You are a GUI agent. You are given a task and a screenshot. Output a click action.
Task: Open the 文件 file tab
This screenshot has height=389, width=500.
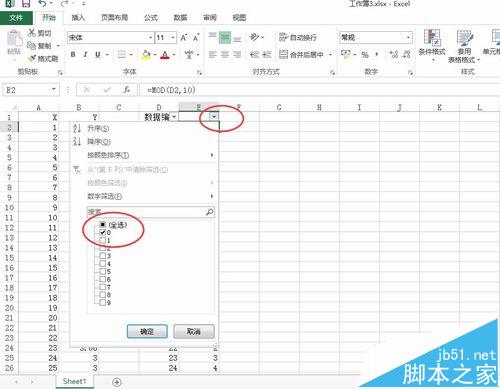[x=16, y=18]
